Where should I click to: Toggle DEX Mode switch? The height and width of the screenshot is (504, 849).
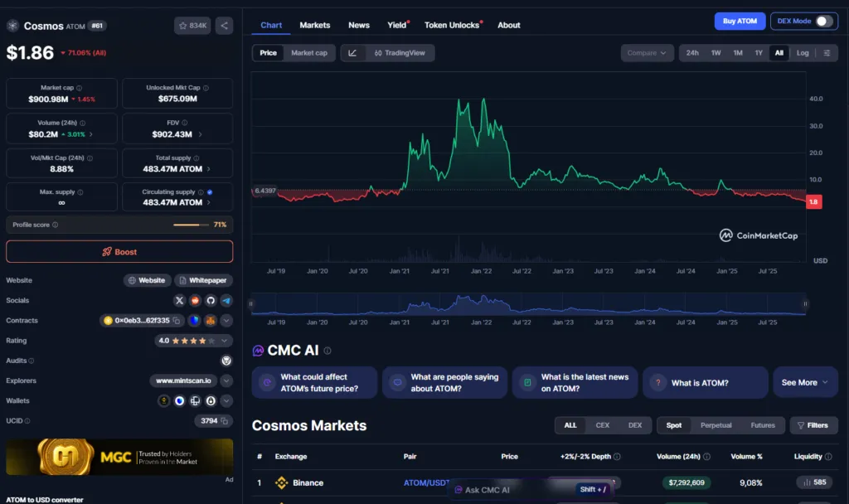(x=823, y=21)
